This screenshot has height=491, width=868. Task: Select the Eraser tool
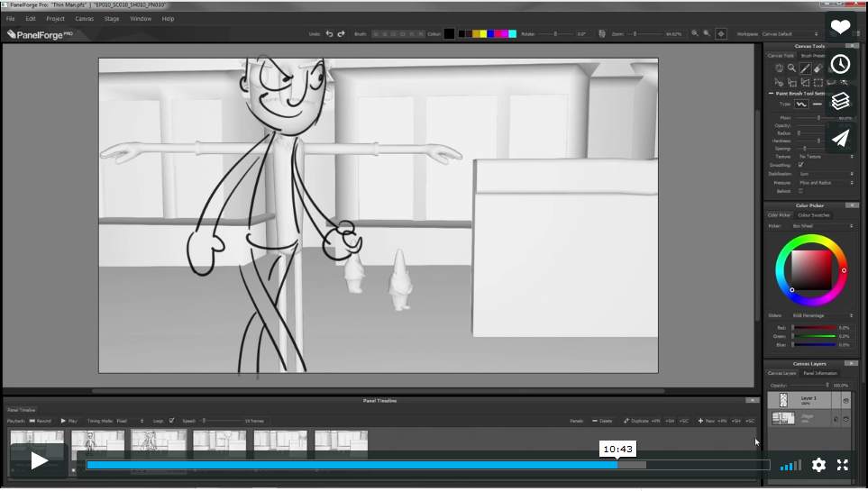tap(818, 68)
